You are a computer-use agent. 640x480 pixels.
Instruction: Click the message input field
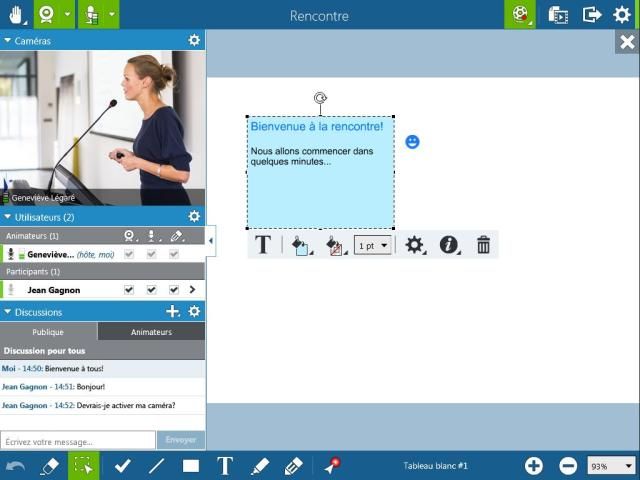click(78, 441)
